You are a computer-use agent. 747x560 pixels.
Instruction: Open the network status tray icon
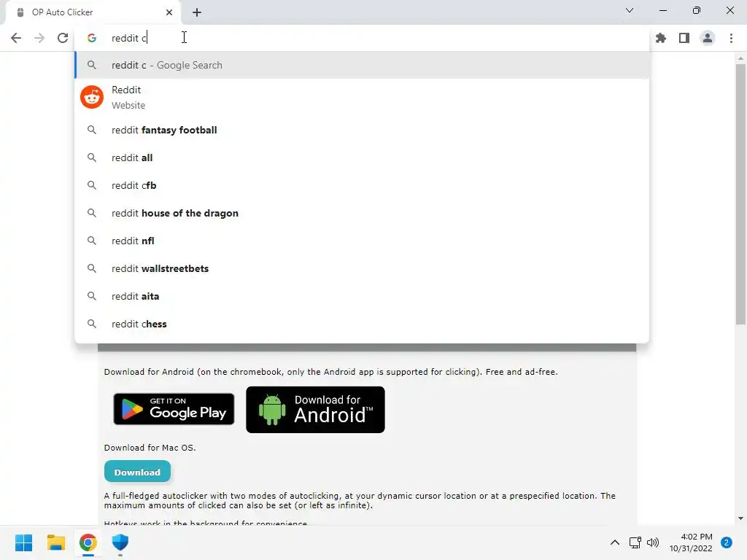pos(635,542)
